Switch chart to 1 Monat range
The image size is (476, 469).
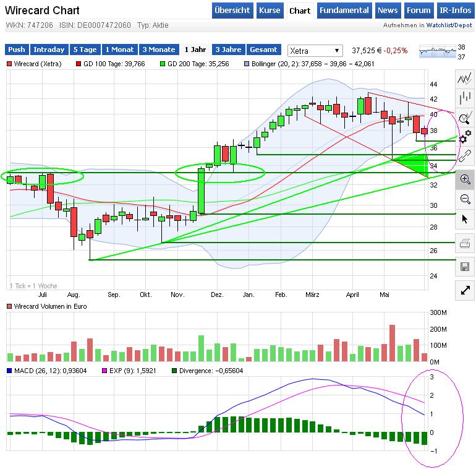pos(119,49)
